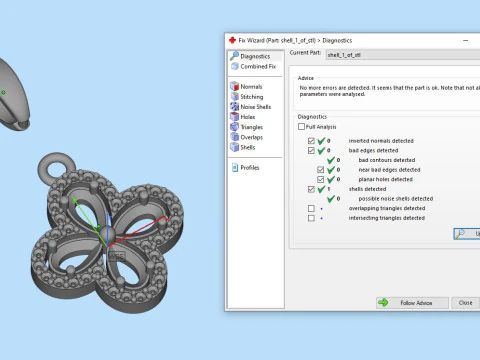
Task: Click the green checkmark beside near bad edges
Action: point(331,170)
